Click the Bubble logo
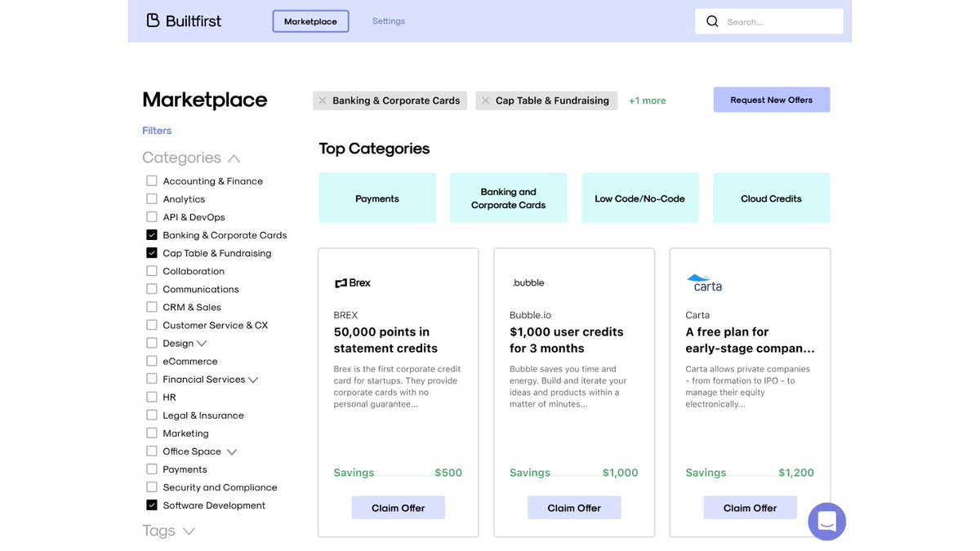Viewport: 980px width, 551px height. (528, 282)
